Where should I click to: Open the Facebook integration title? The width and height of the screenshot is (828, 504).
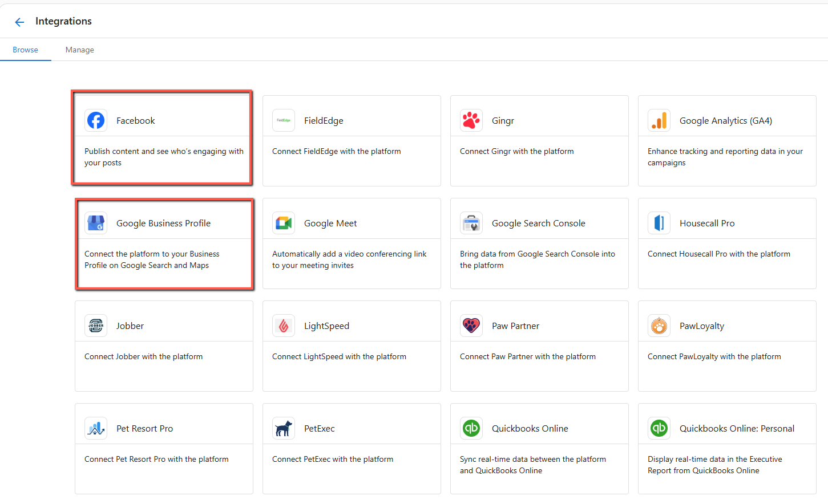(135, 120)
